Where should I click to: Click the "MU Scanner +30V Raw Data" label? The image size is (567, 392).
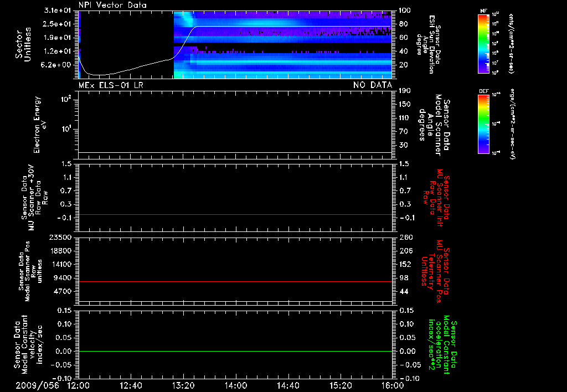coord(35,198)
